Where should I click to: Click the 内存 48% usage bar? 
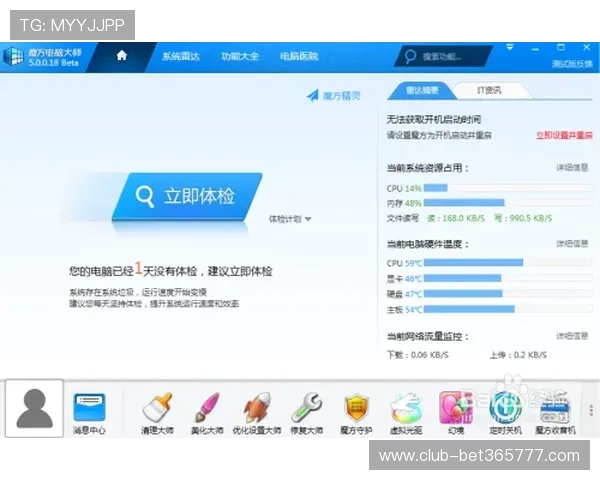tap(508, 202)
